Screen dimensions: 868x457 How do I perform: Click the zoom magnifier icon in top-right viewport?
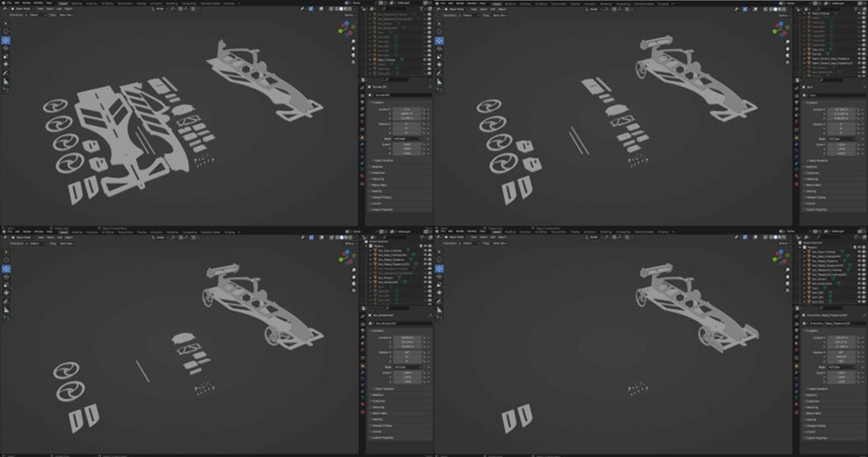786,43
